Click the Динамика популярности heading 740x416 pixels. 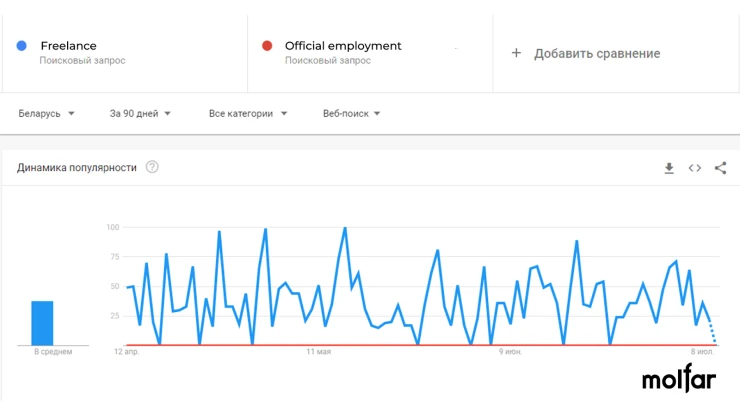76,168
